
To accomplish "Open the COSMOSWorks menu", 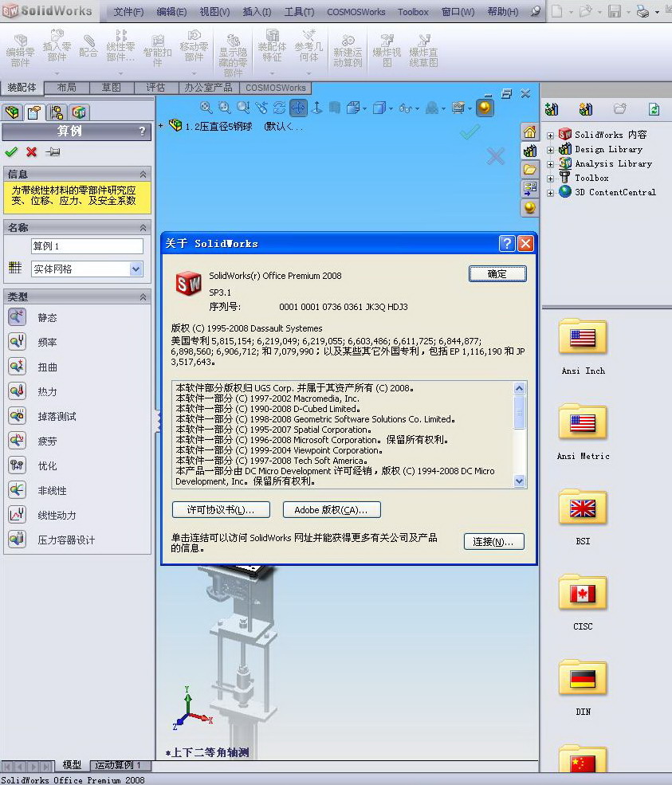I will [356, 11].
